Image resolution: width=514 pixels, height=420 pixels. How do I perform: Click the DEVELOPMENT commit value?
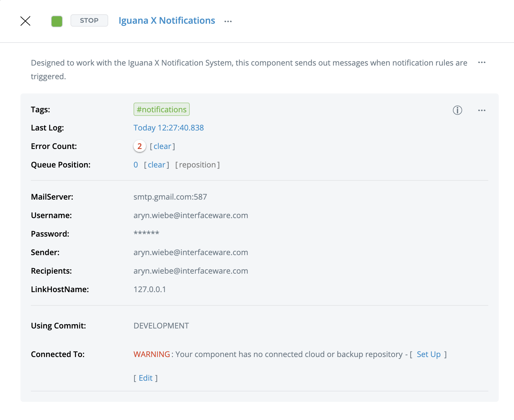click(161, 326)
